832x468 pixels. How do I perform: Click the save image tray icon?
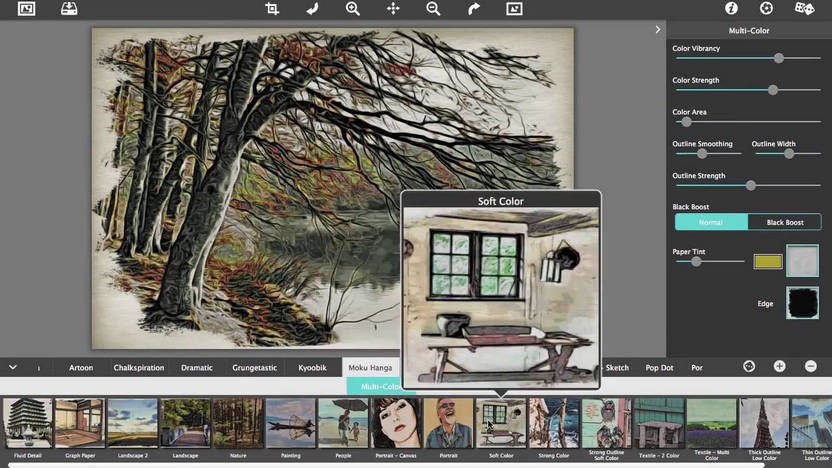pyautogui.click(x=69, y=9)
